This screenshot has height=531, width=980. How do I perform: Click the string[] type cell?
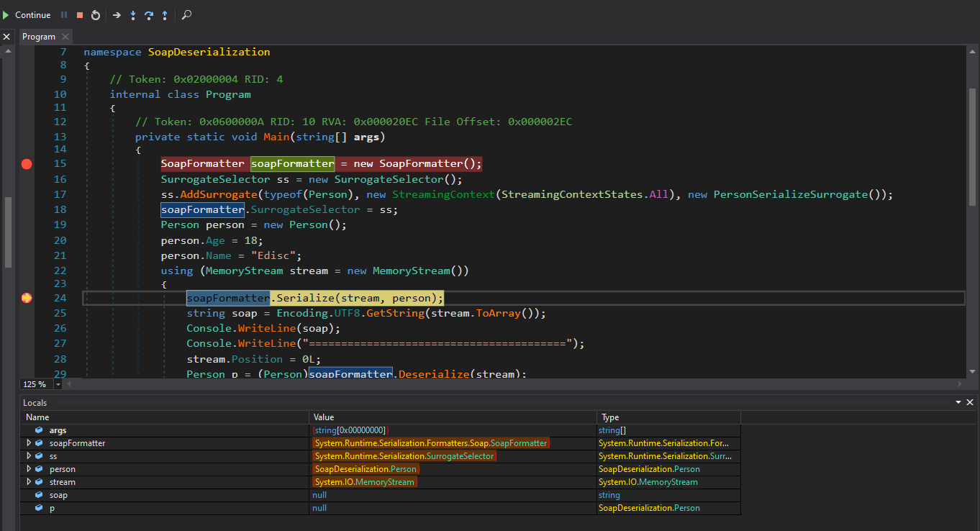[611, 430]
